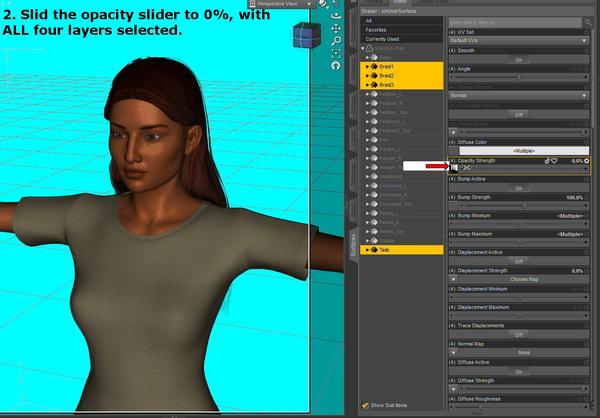
Task: Click the pan camera cross-arrows icon
Action: point(336,29)
